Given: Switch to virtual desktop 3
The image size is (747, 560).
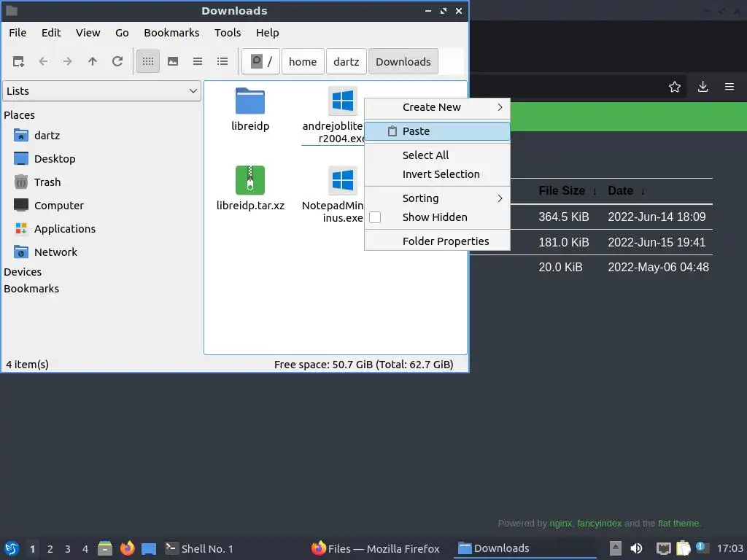Looking at the screenshot, I should (68, 549).
